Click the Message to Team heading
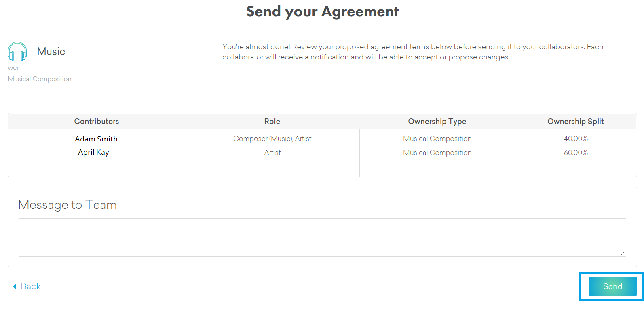644x311 pixels. point(68,205)
